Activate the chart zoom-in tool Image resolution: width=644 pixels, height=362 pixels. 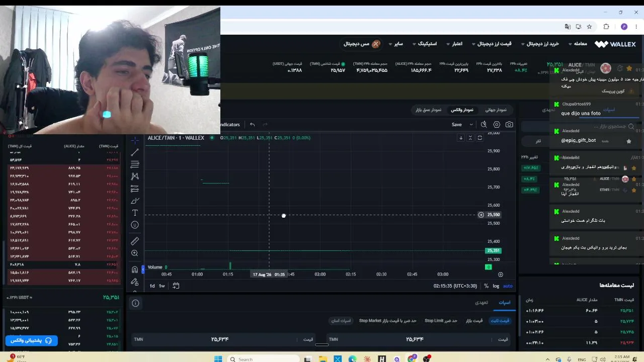135,253
